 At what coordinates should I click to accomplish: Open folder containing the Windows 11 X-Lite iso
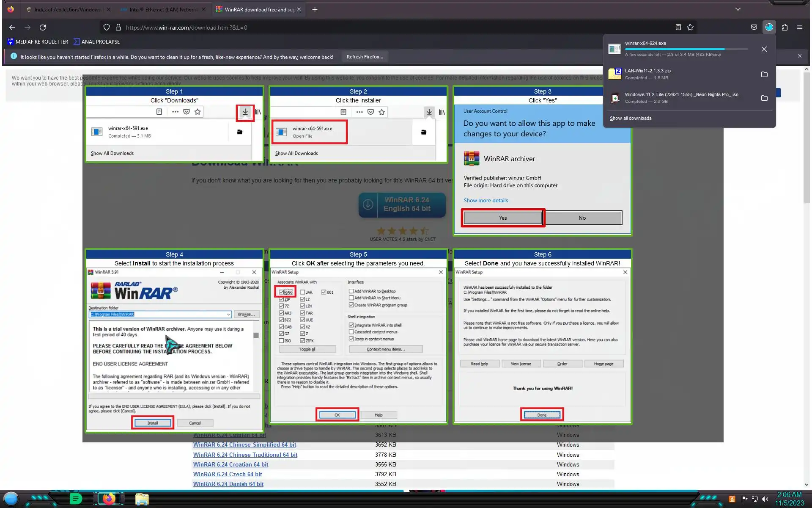(x=764, y=98)
